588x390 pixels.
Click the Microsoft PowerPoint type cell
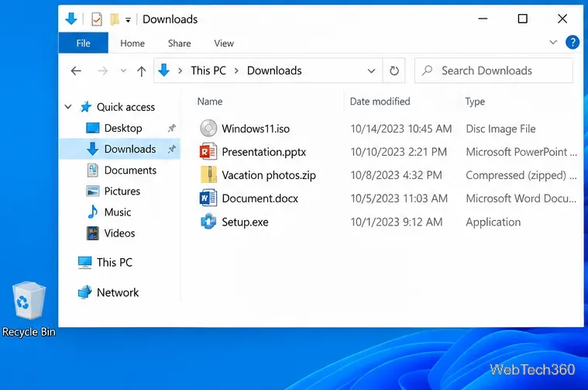pyautogui.click(x=521, y=152)
